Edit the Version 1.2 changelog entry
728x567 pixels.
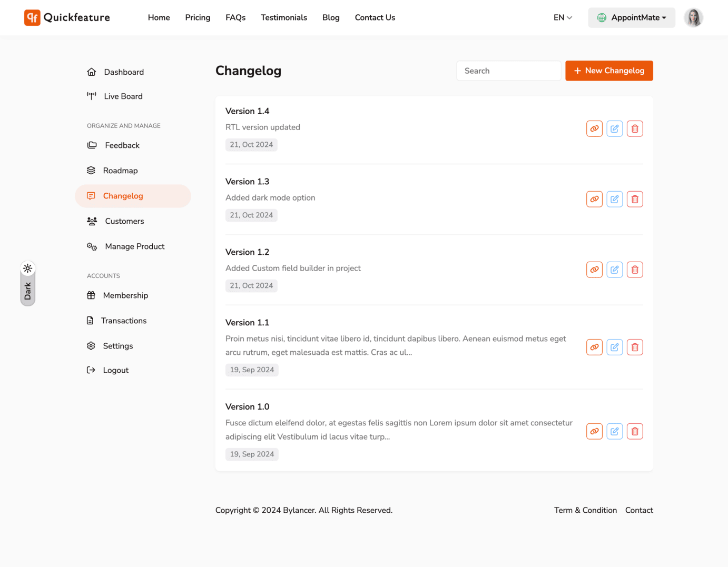tap(615, 270)
